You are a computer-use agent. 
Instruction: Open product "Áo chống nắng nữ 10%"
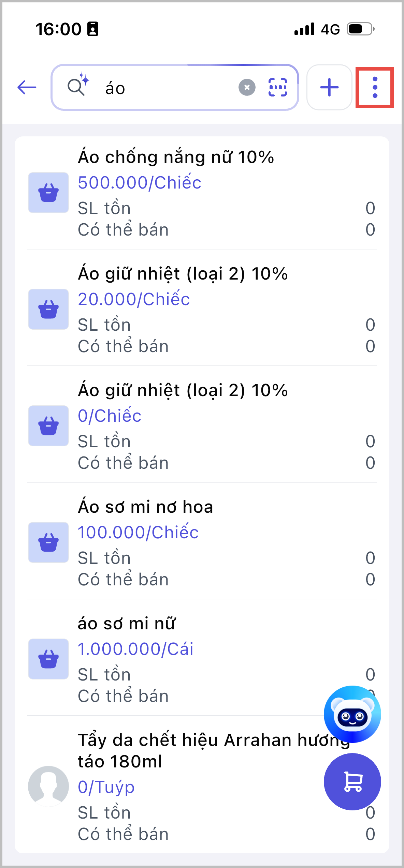(176, 158)
